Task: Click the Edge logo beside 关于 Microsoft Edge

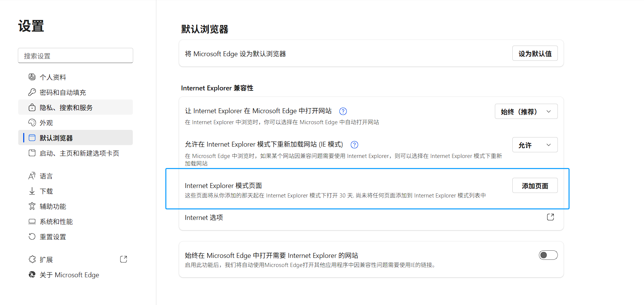Action: [32, 275]
